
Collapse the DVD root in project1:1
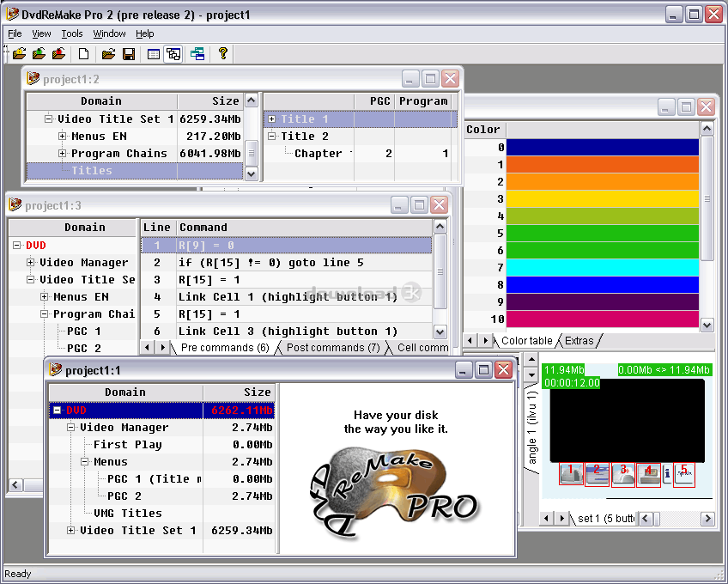pos(58,411)
